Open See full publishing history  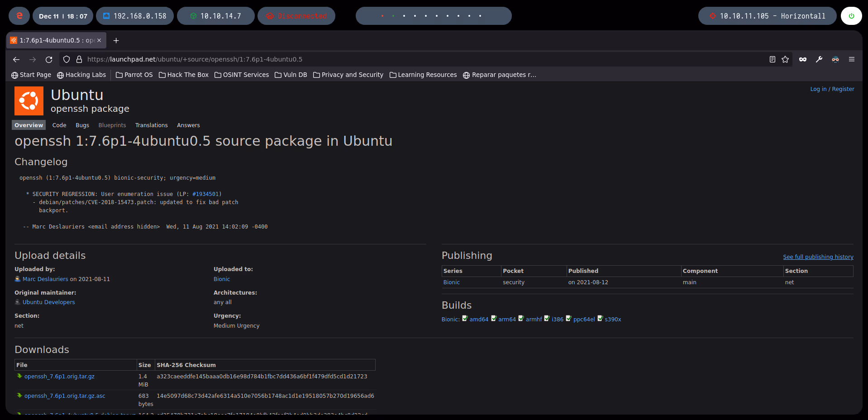coord(818,257)
